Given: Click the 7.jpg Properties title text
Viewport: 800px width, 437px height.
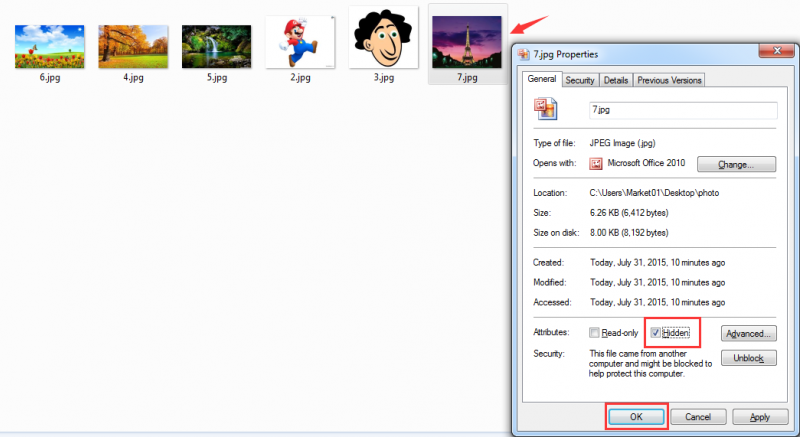Looking at the screenshot, I should pyautogui.click(x=566, y=54).
